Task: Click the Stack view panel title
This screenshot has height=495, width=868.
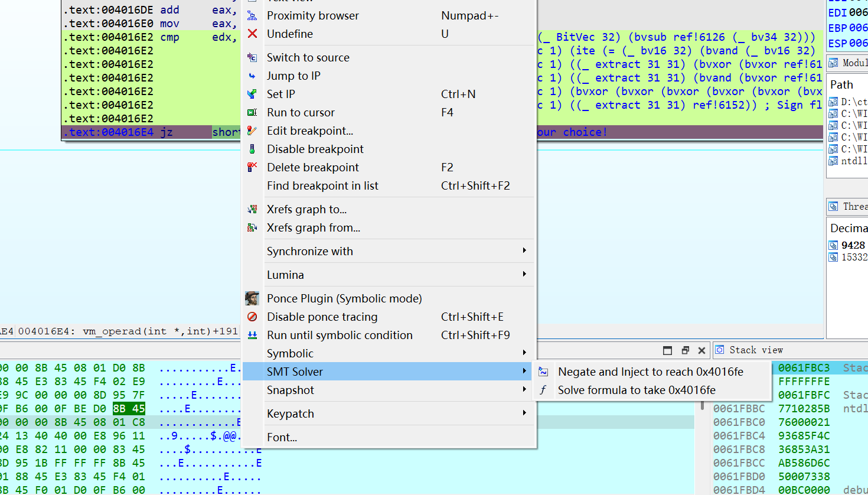Action: (x=756, y=350)
